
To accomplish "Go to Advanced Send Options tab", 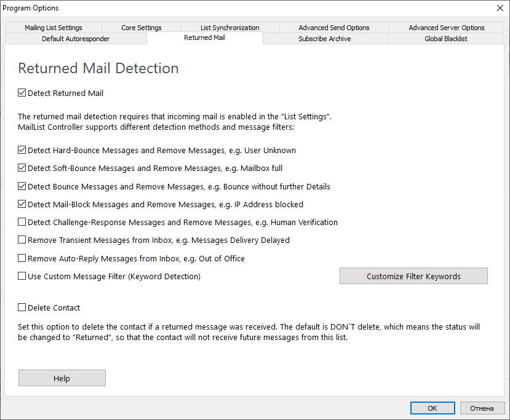I will tap(334, 28).
